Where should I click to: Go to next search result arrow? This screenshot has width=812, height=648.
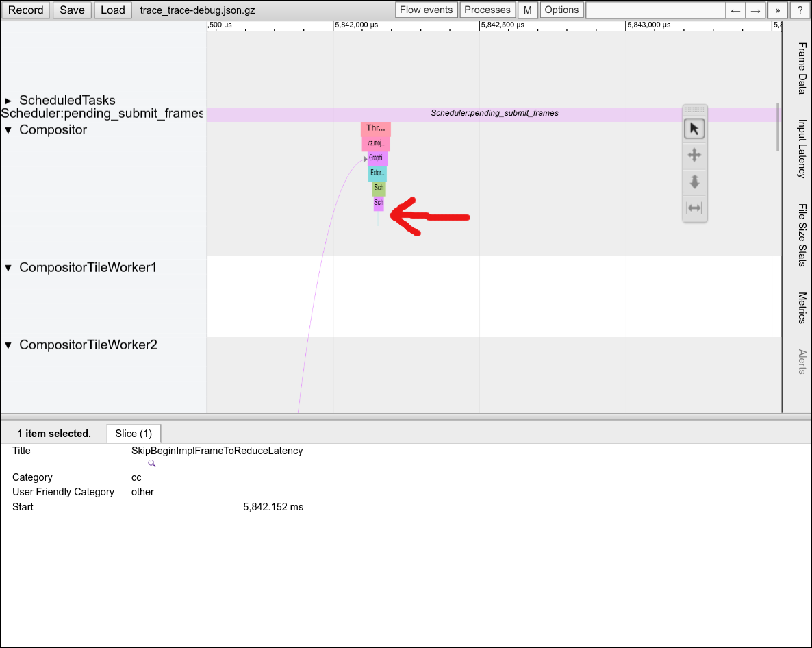tap(755, 10)
